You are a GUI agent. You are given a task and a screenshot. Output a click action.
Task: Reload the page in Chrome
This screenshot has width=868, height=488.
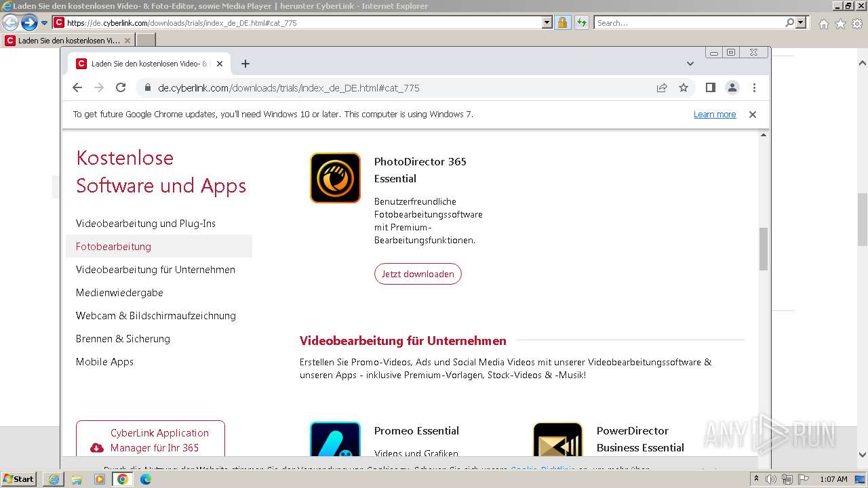[x=121, y=87]
